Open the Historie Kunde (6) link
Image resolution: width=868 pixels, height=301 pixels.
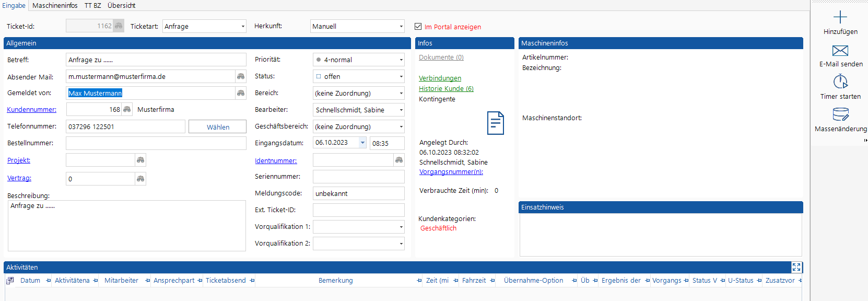point(446,88)
